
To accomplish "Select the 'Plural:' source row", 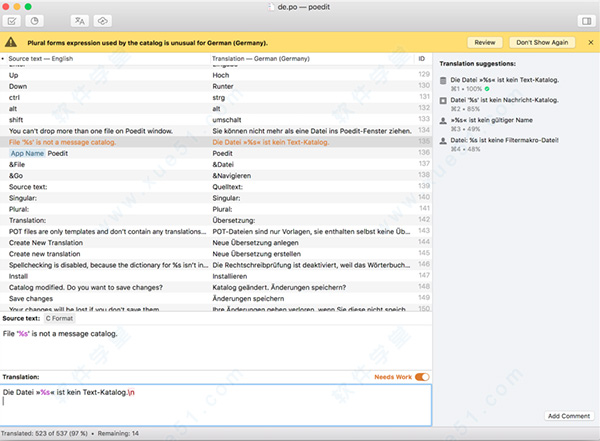I will (216, 209).
